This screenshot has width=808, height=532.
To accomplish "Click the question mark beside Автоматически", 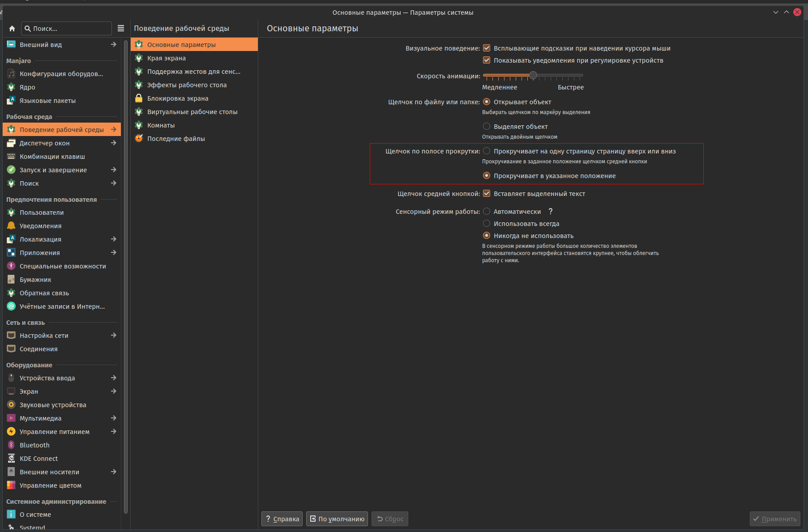I will click(551, 212).
